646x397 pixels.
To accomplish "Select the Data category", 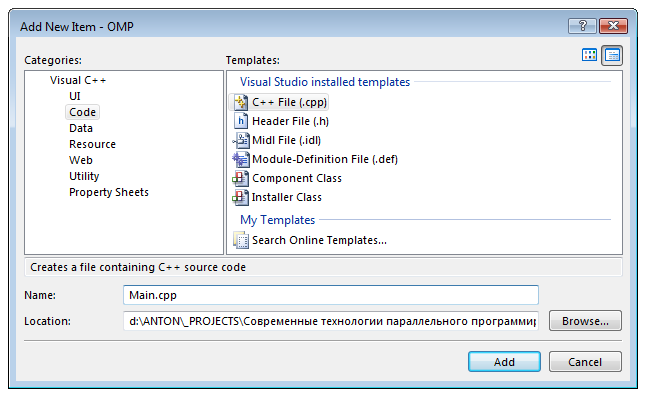I will click(81, 128).
